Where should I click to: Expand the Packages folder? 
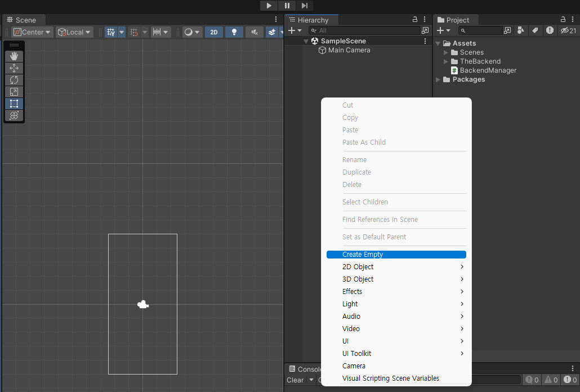[438, 79]
